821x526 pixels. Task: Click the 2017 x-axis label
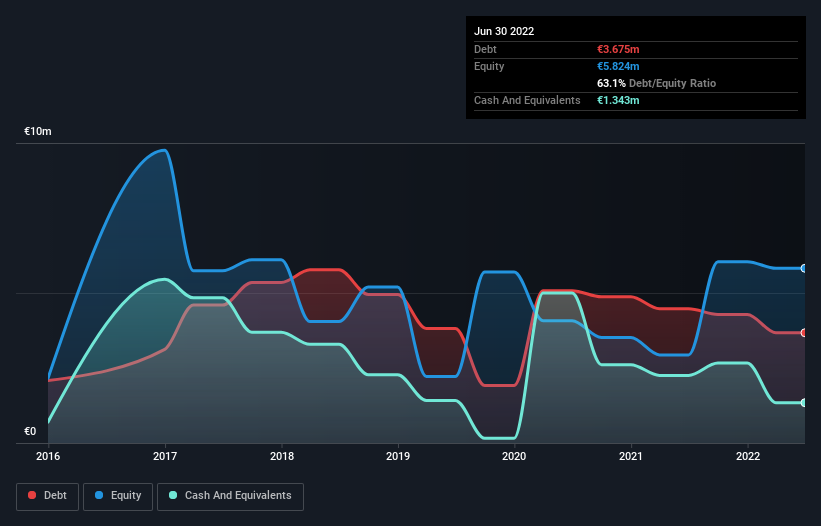[165, 456]
